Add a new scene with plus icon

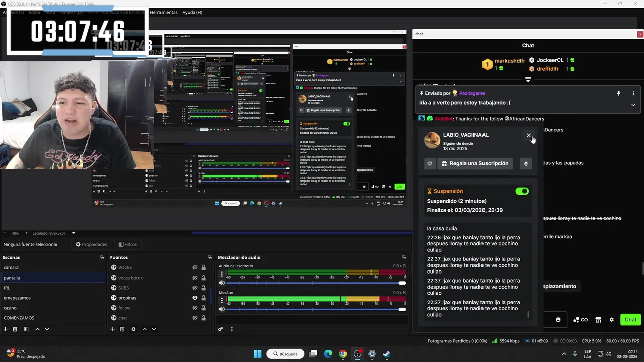click(x=6, y=329)
